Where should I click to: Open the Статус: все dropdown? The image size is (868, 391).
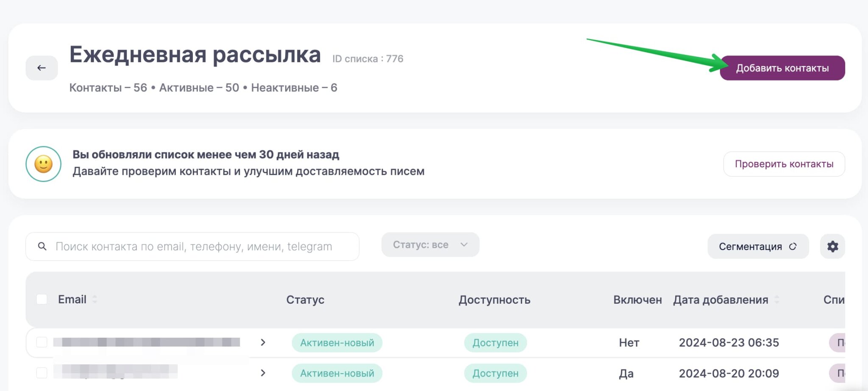tap(430, 244)
